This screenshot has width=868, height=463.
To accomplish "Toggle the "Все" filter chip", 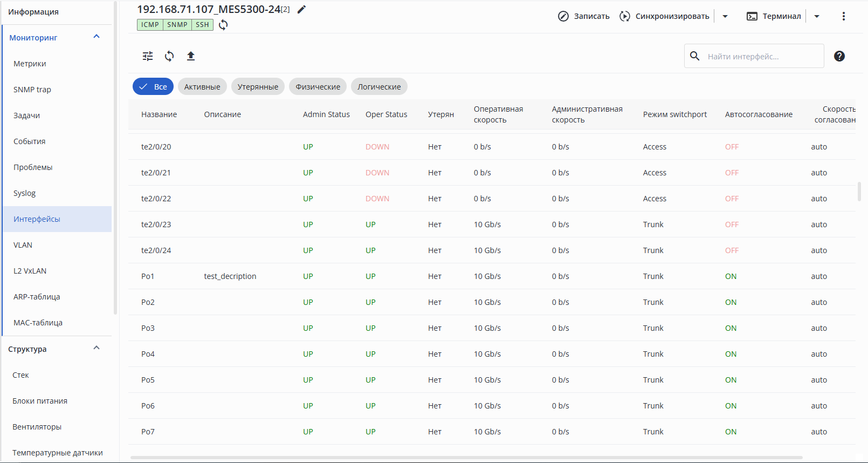I will 153,87.
